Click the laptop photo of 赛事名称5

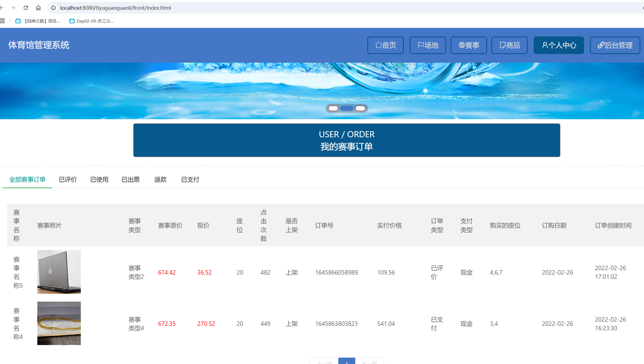coord(59,272)
